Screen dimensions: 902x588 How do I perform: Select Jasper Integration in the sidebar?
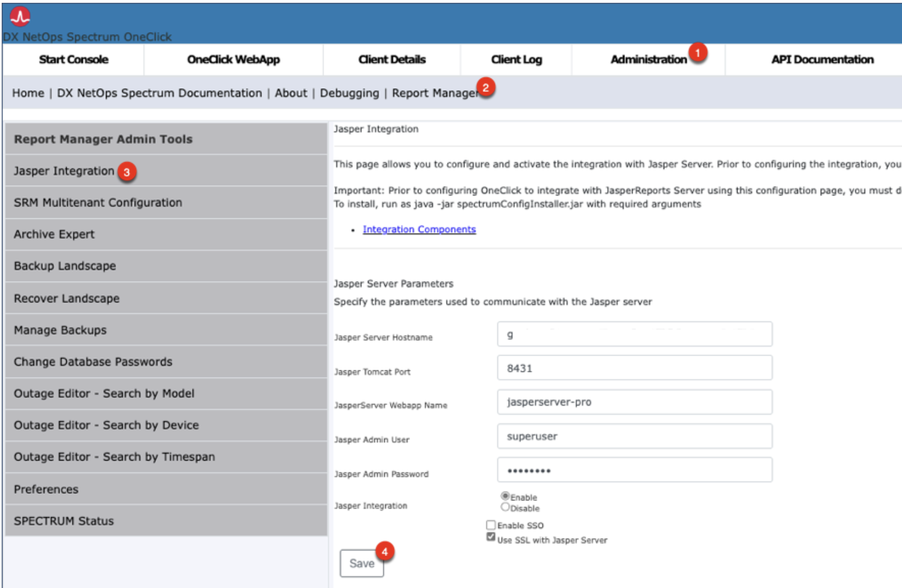(x=64, y=171)
